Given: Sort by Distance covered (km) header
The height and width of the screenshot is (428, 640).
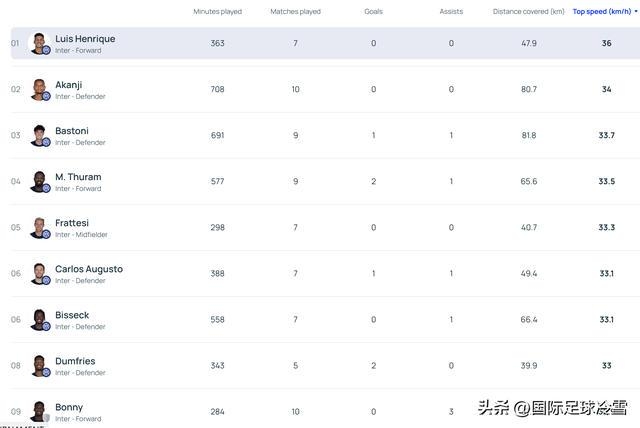Looking at the screenshot, I should point(528,12).
